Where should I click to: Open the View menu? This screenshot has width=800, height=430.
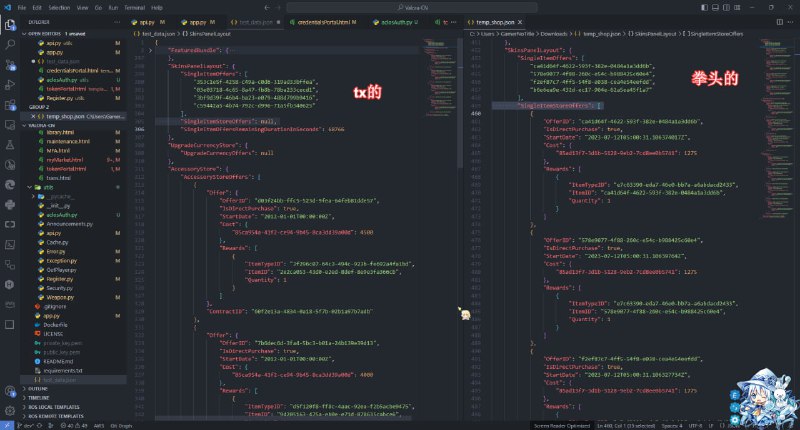[82, 8]
